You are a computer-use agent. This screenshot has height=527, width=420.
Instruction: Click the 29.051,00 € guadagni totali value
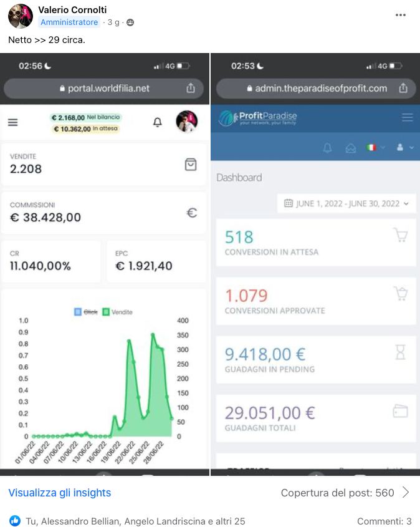click(270, 413)
